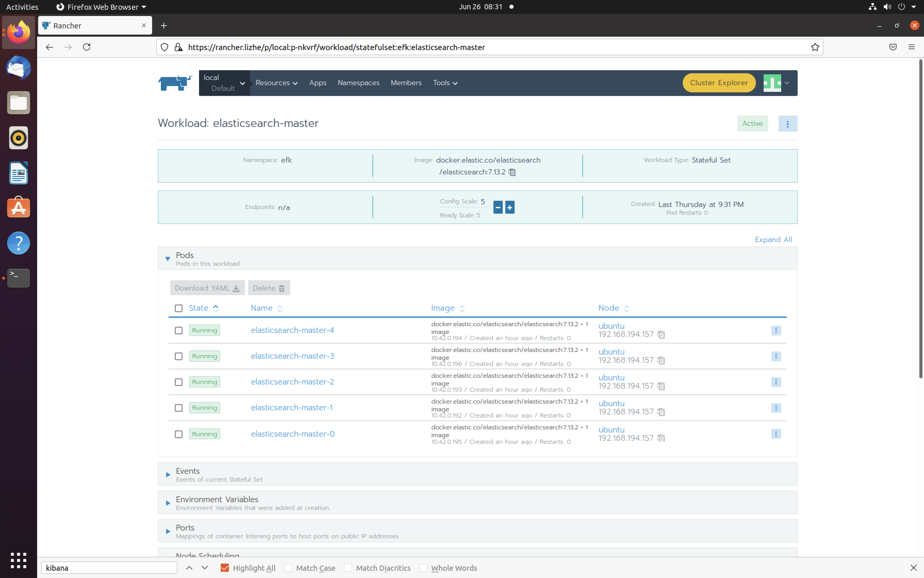Open the Tools dropdown menu
This screenshot has width=924, height=578.
[445, 83]
